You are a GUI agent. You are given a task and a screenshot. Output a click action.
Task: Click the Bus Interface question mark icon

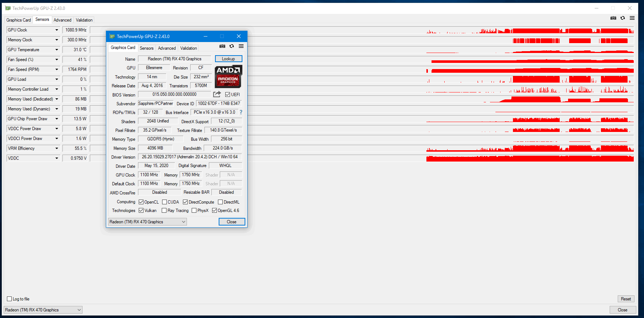(241, 112)
